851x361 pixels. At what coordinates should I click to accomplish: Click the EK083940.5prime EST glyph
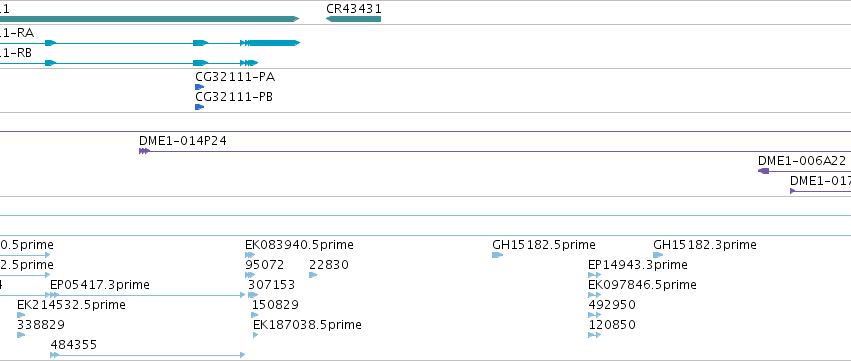[250, 255]
